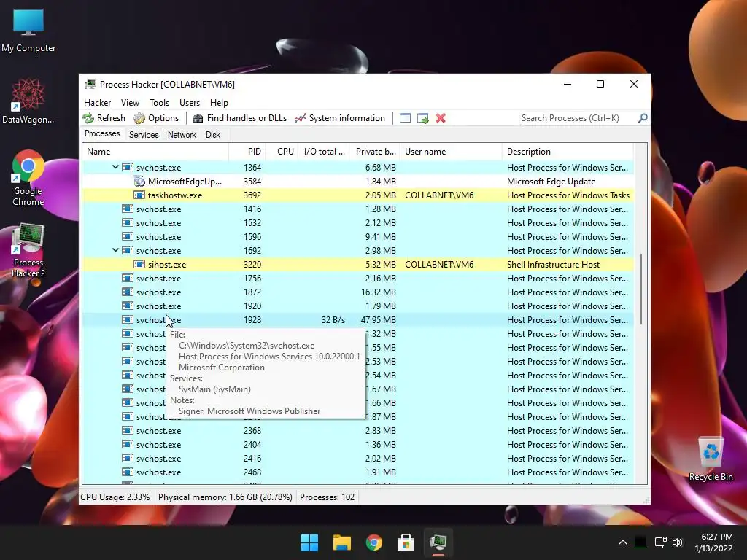
Task: Focus the Search Processes field
Action: click(x=578, y=118)
